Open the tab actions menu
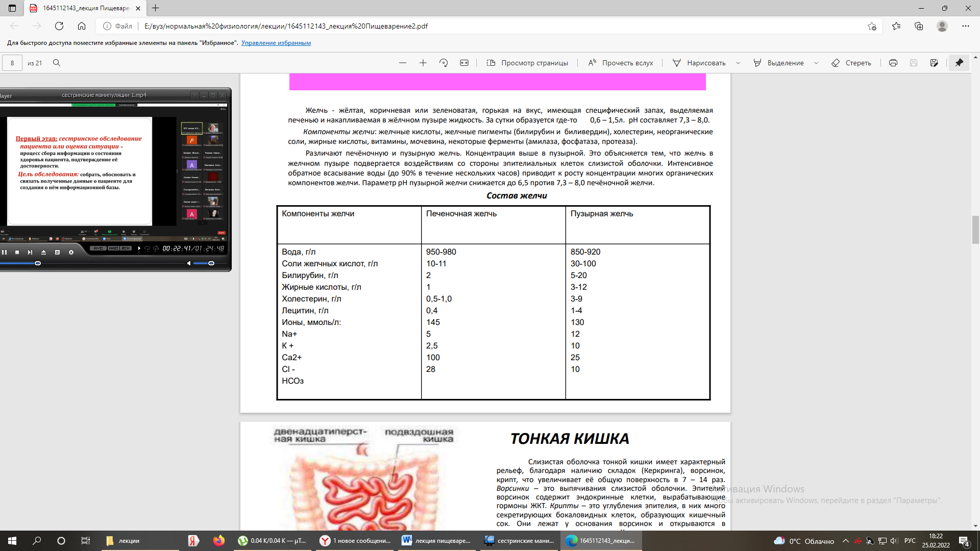The image size is (980, 551). (x=12, y=8)
